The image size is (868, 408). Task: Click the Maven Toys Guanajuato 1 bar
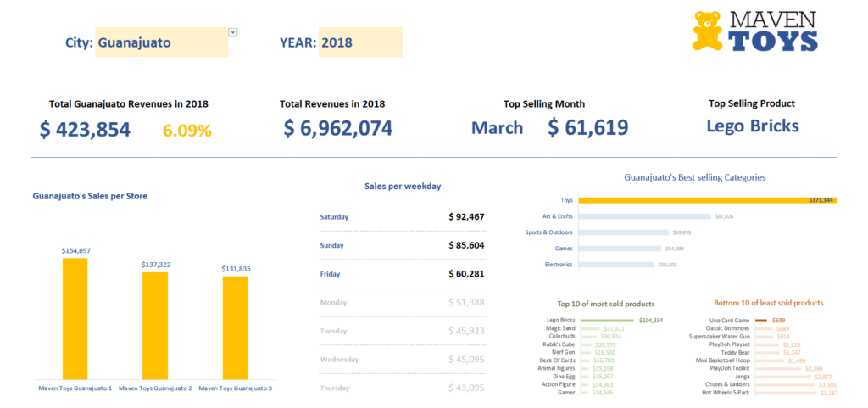[75, 318]
